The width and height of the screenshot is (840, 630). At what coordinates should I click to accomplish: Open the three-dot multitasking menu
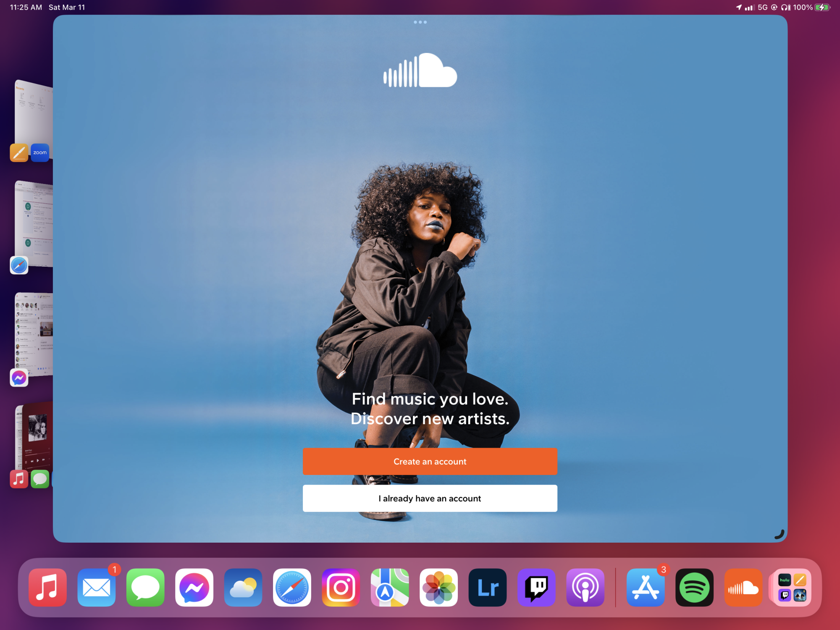pyautogui.click(x=420, y=22)
